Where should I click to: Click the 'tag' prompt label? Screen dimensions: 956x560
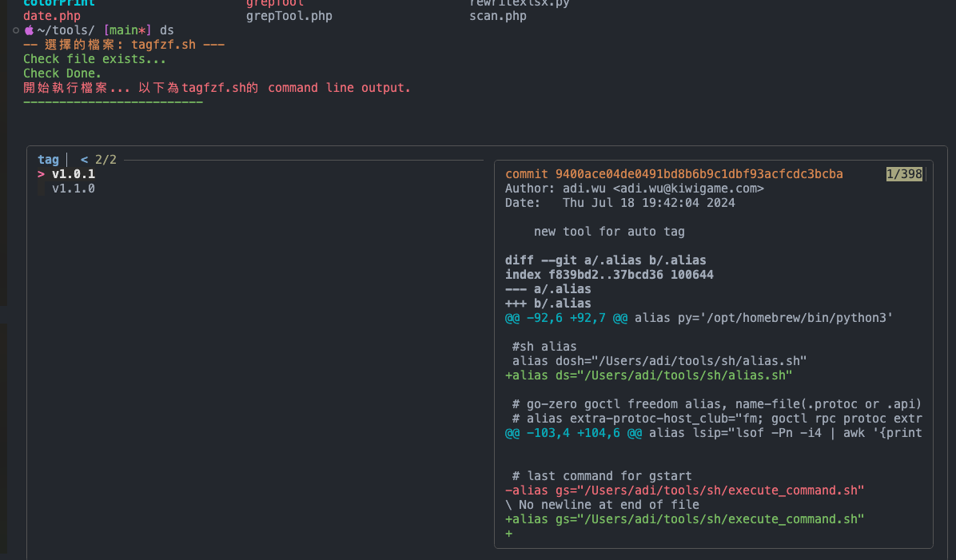[x=48, y=160]
